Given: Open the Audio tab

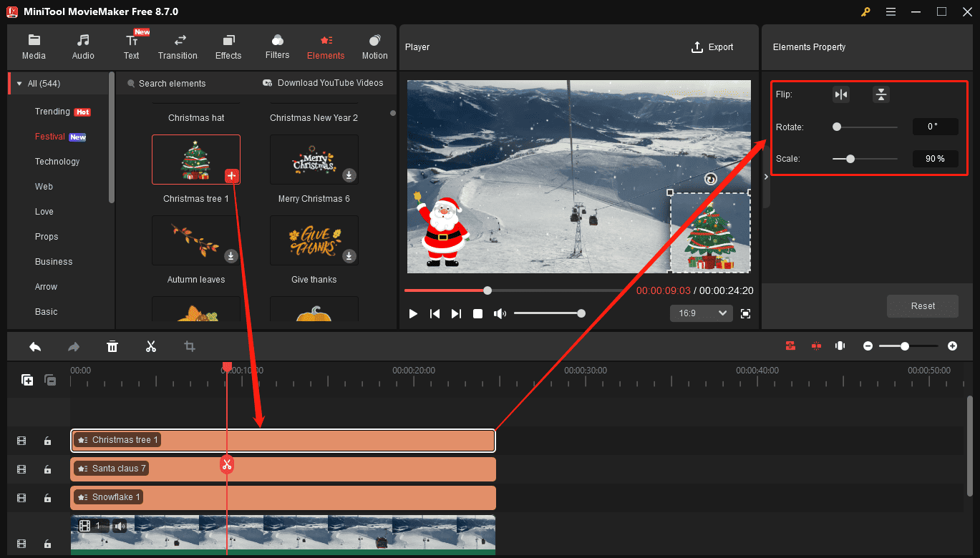Looking at the screenshot, I should click(83, 47).
